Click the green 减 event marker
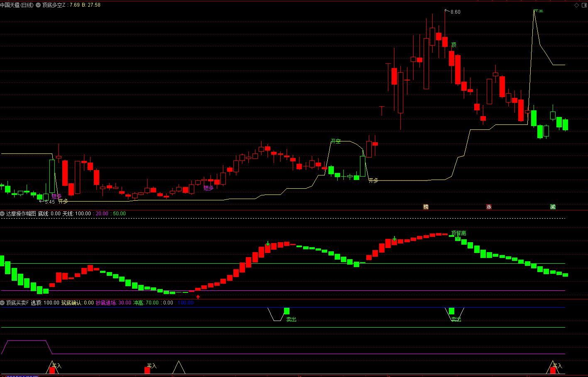 pos(553,207)
